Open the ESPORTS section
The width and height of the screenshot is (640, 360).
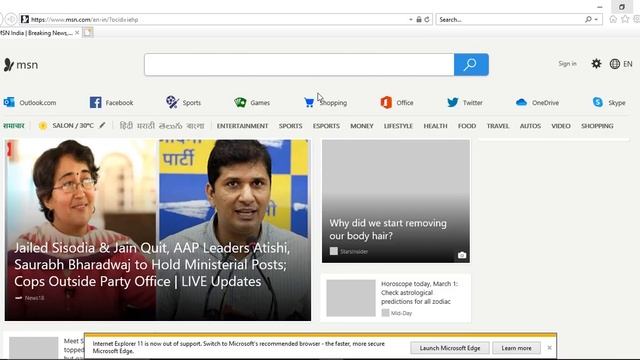[326, 126]
